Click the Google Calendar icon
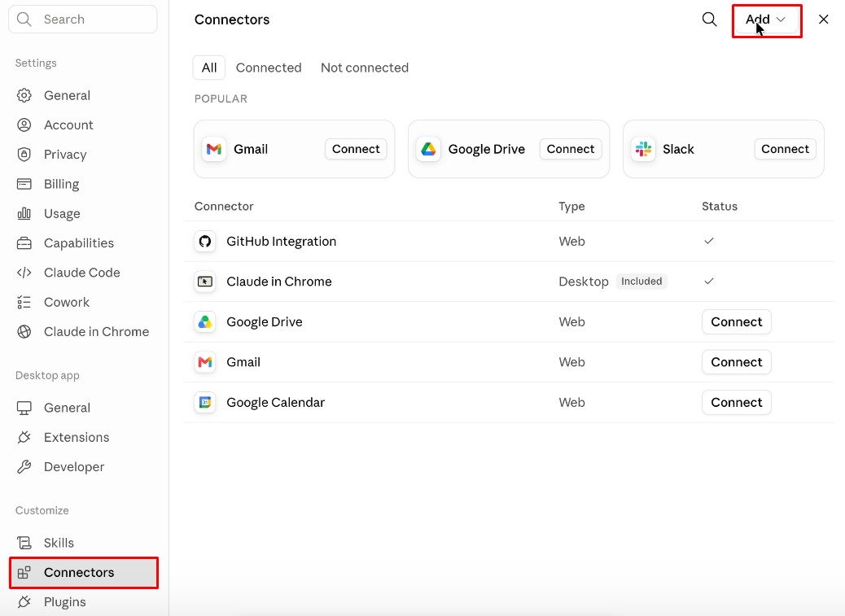The image size is (845, 616). [205, 403]
